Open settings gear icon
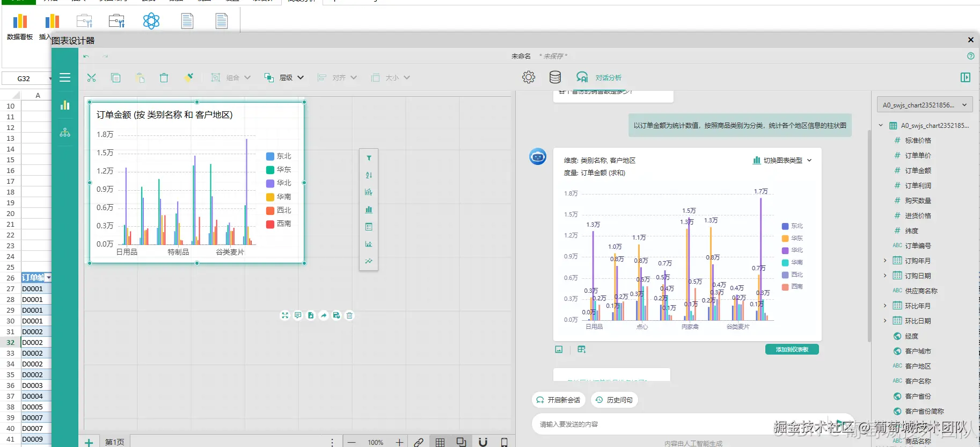This screenshot has width=980, height=447. click(529, 77)
